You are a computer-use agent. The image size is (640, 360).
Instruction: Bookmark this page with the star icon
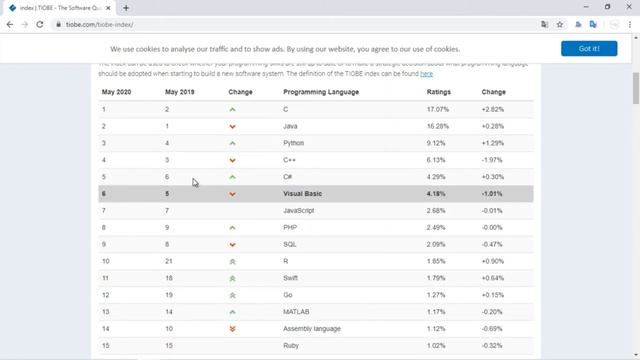tap(560, 24)
